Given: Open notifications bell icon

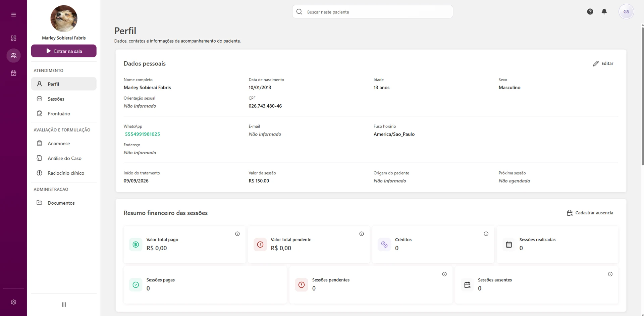Looking at the screenshot, I should 604,12.
